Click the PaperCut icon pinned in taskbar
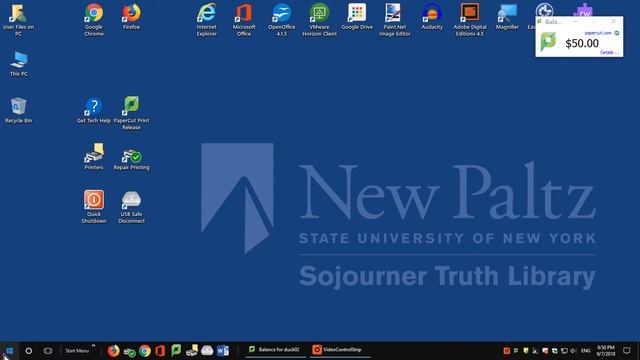The image size is (640, 360). (x=176, y=350)
